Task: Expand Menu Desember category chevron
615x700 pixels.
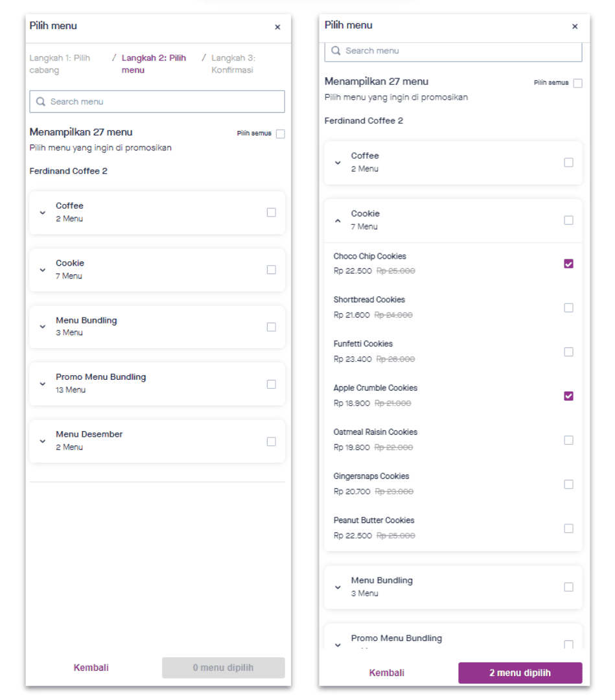Action: coord(42,441)
